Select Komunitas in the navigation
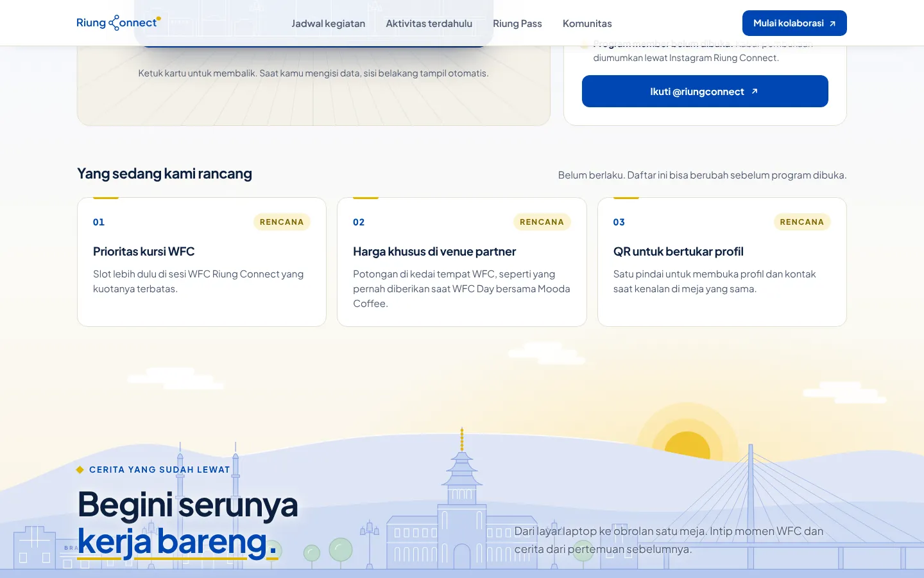Screen dimensions: 924x578 [587, 23]
